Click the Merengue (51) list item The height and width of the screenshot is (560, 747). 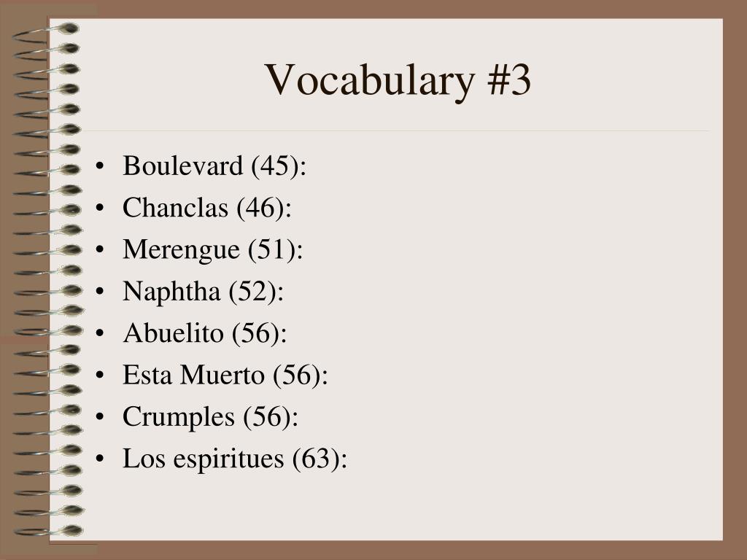tap(213, 250)
